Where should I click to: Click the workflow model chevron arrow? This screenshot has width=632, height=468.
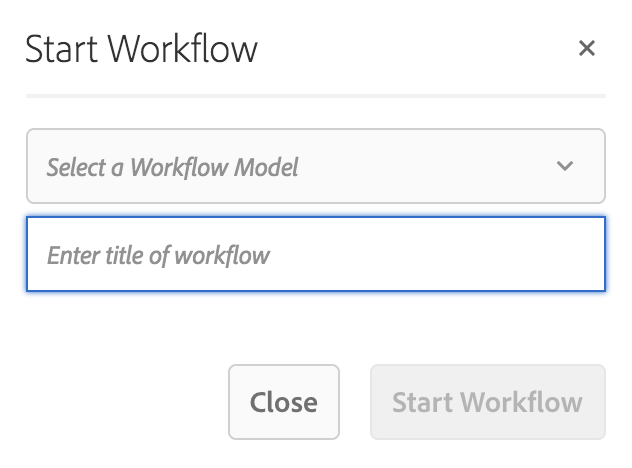coord(565,166)
